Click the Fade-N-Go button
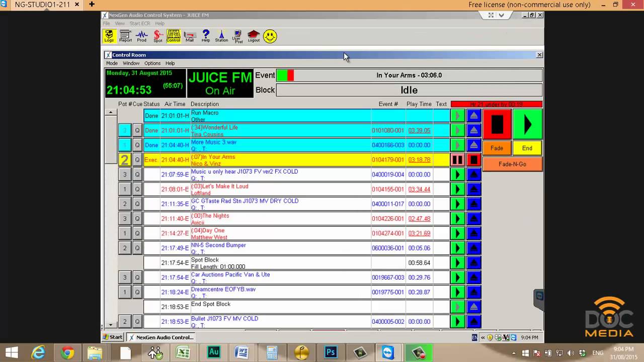644x362 pixels. [x=513, y=164]
